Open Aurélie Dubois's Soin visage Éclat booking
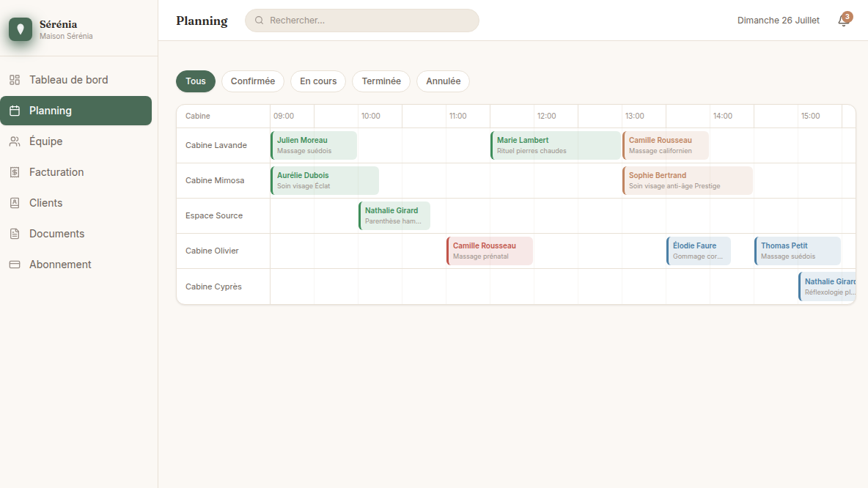This screenshot has height=488, width=868. click(325, 180)
